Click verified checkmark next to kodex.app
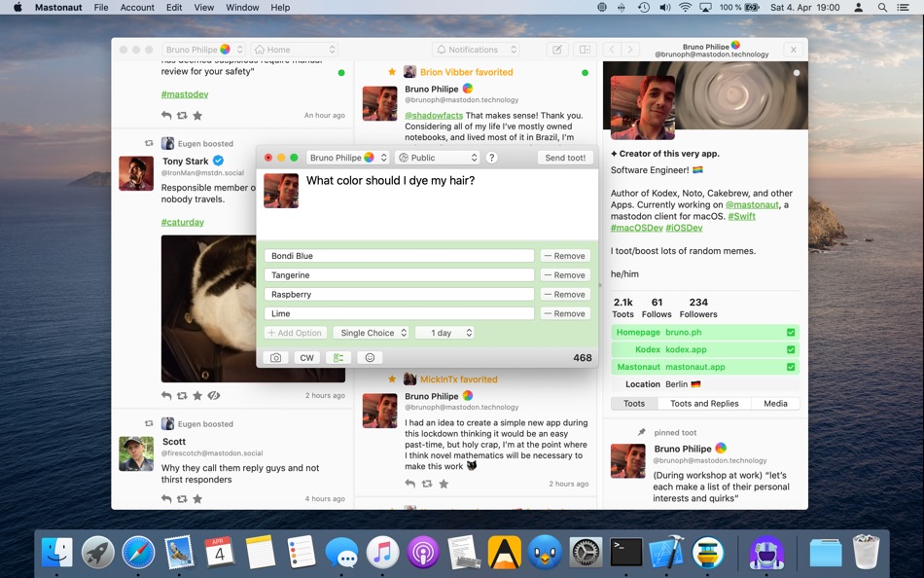 pos(791,349)
